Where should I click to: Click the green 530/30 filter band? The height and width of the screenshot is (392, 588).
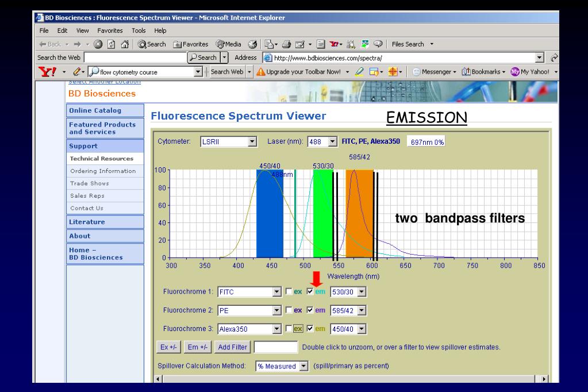(x=323, y=214)
